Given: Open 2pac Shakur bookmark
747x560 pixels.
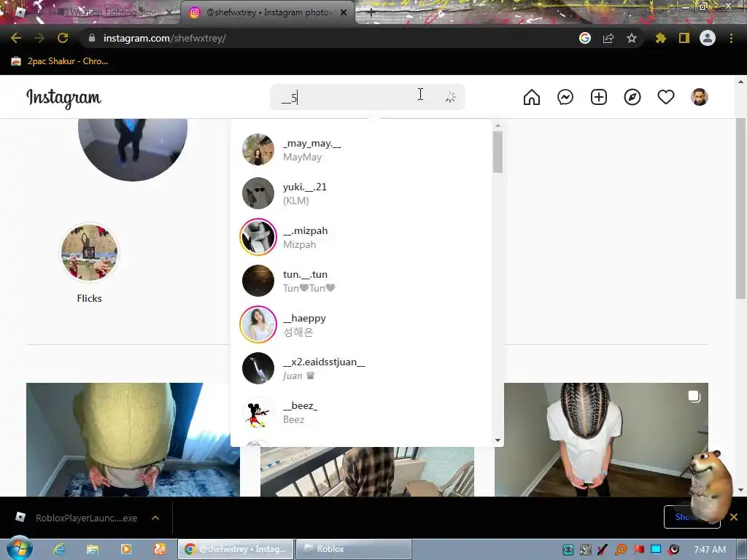Looking at the screenshot, I should coord(60,61).
